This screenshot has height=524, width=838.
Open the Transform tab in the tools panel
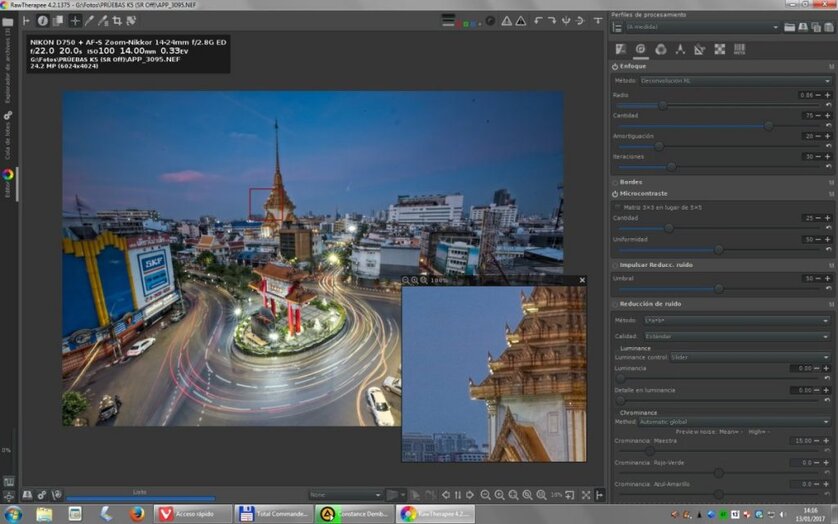tap(699, 49)
